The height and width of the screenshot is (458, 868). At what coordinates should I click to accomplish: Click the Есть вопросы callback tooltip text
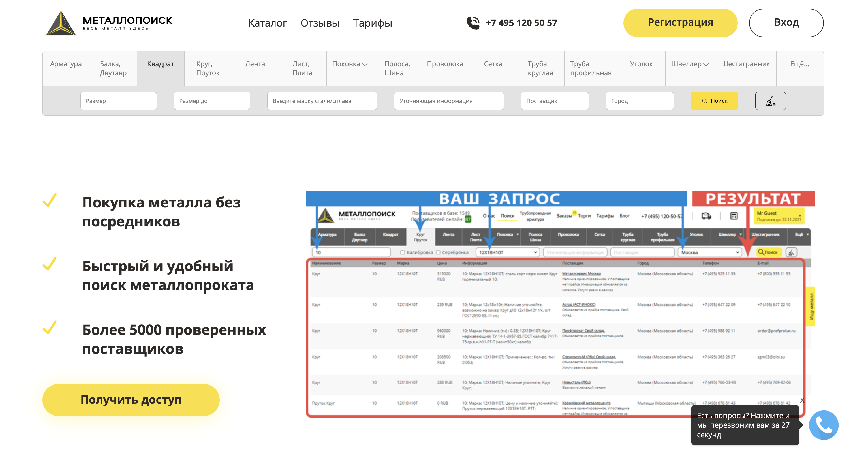(x=743, y=425)
